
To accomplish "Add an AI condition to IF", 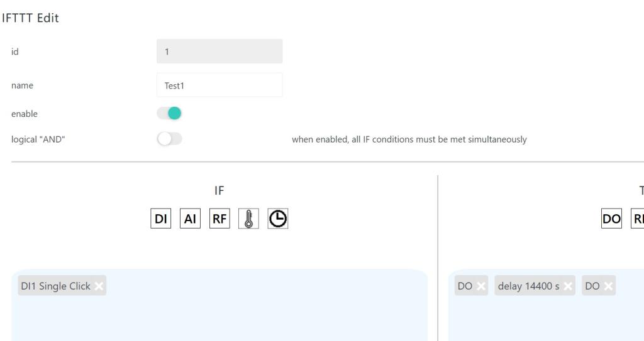I will pos(190,218).
